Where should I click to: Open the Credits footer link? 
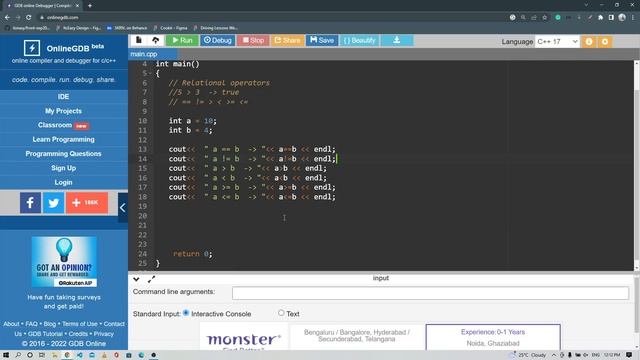[78, 333]
